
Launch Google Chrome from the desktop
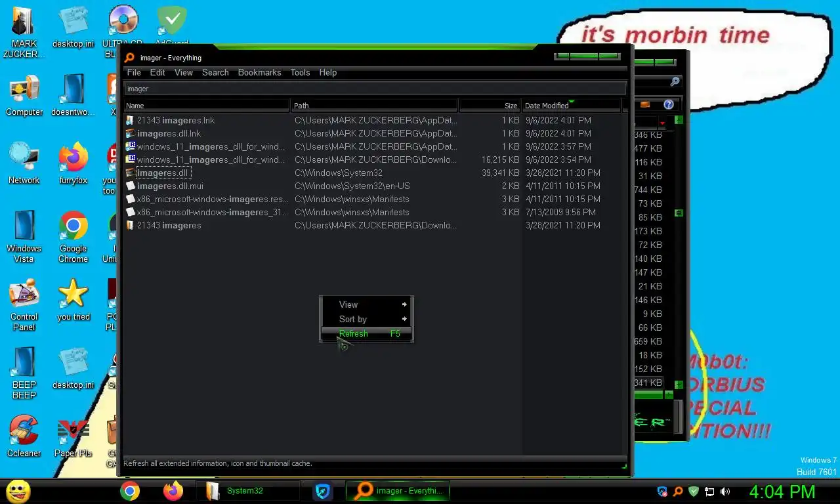pyautogui.click(x=73, y=237)
